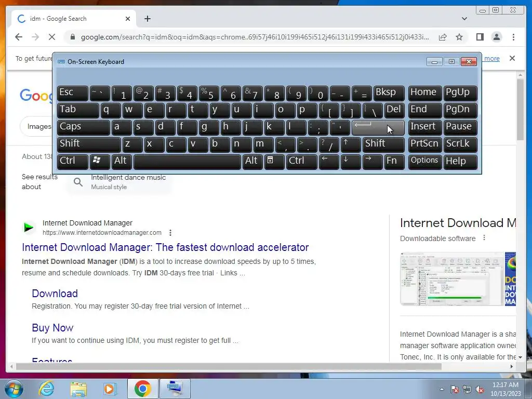Open the Chrome share page icon
Viewport: 532px width, 399px height.
(443, 37)
